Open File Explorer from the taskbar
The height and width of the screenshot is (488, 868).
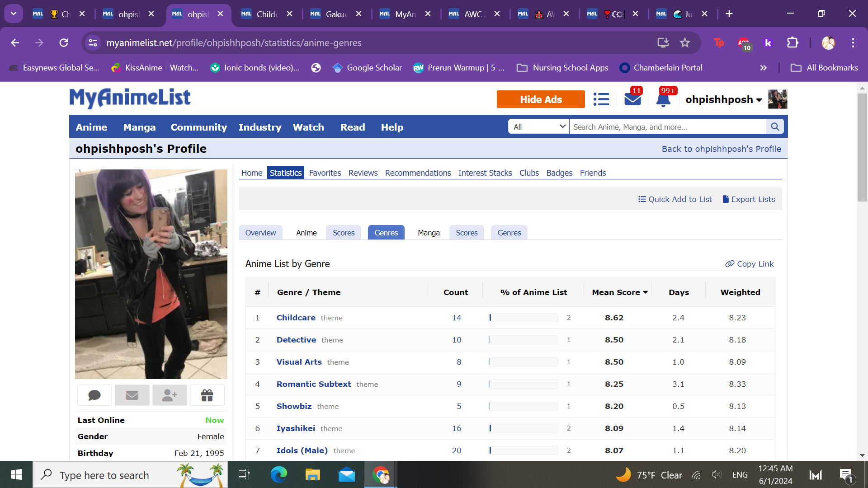click(x=312, y=474)
